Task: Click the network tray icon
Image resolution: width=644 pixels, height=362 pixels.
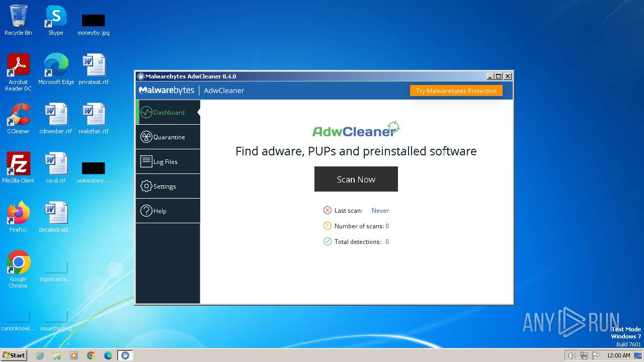Action: coord(584,355)
